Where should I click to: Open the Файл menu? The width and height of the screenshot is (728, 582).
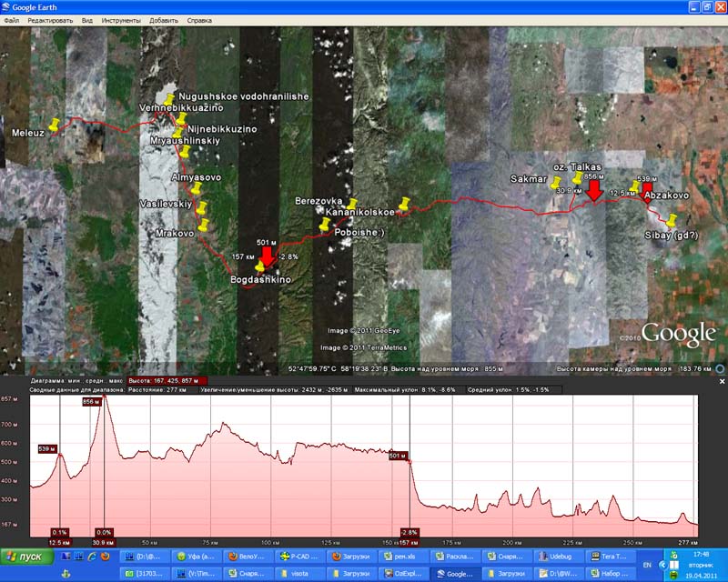[x=12, y=20]
